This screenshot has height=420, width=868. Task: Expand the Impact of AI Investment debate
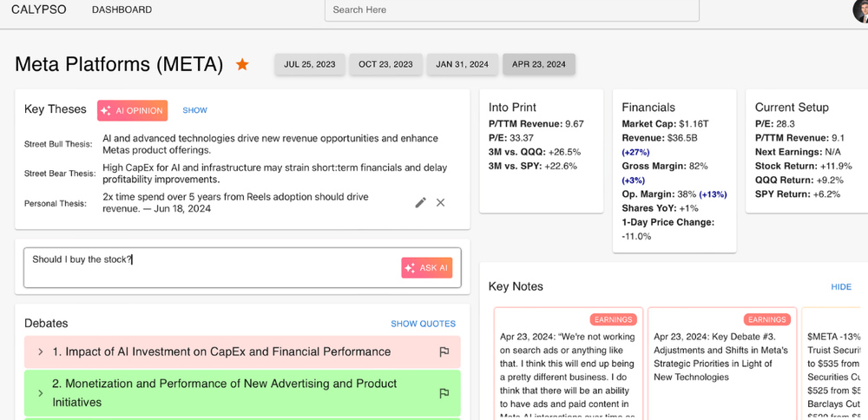coord(40,351)
